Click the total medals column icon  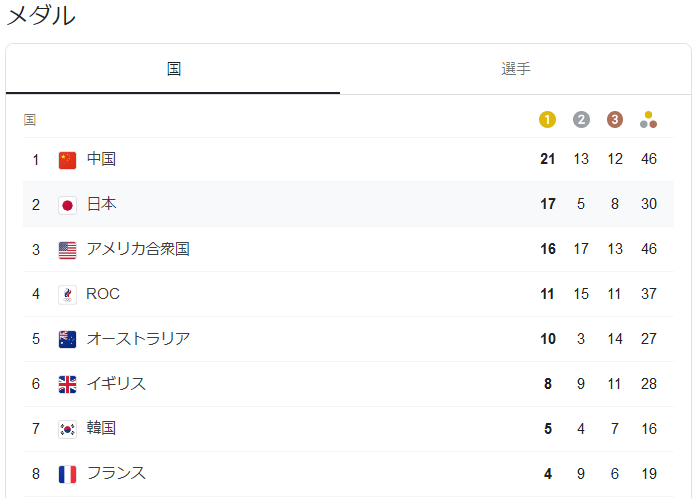tap(648, 120)
